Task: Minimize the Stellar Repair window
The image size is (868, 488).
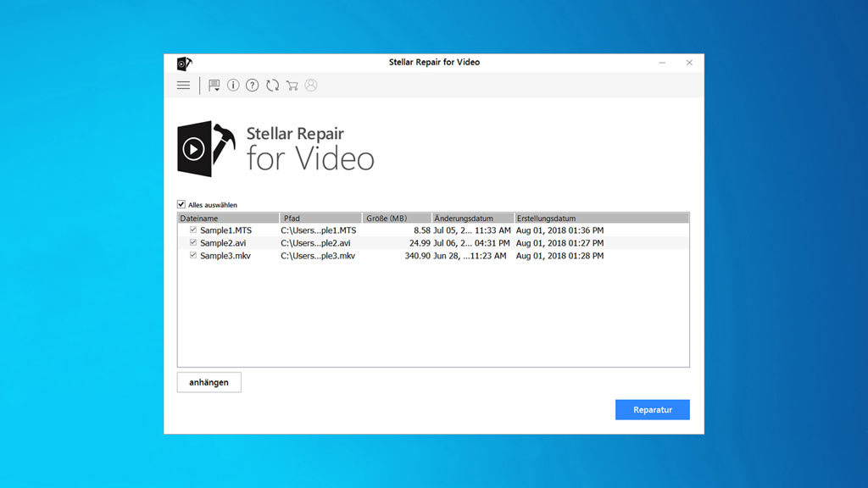Action: 662,63
